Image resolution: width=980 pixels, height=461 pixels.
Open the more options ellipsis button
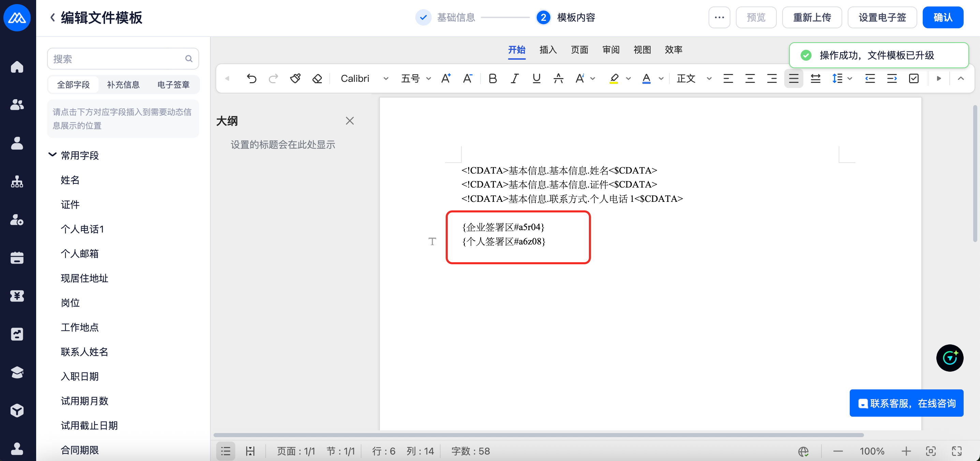tap(719, 17)
